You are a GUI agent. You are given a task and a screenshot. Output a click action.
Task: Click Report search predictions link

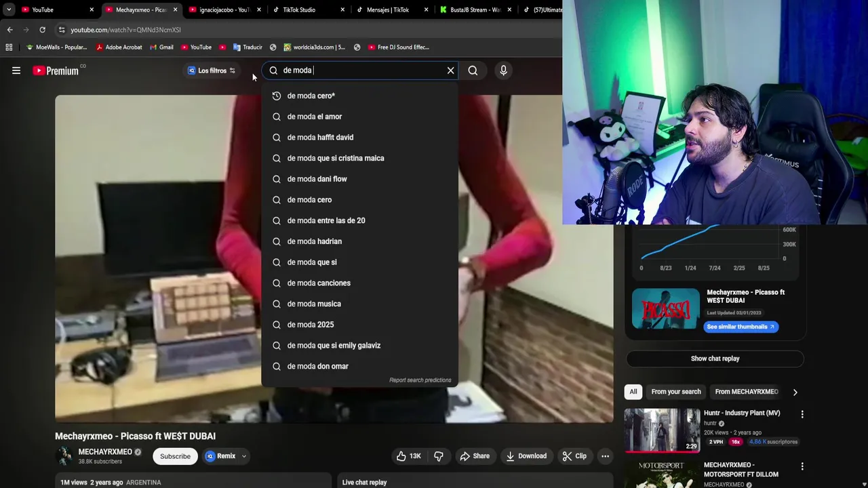[x=420, y=380]
